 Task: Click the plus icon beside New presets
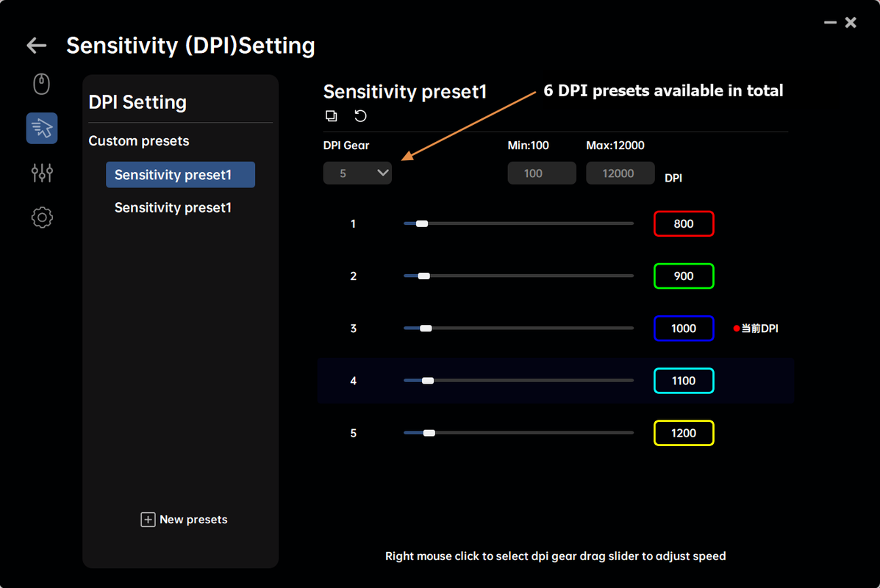[148, 520]
